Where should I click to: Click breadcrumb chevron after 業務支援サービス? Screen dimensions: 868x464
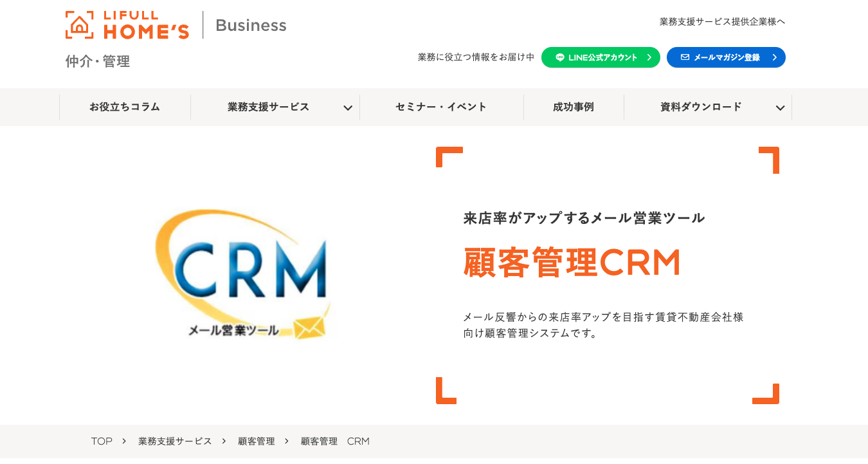pos(224,441)
